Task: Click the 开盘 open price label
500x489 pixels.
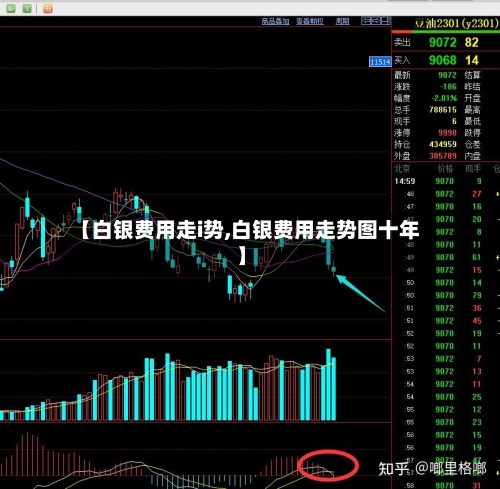Action: [473, 98]
